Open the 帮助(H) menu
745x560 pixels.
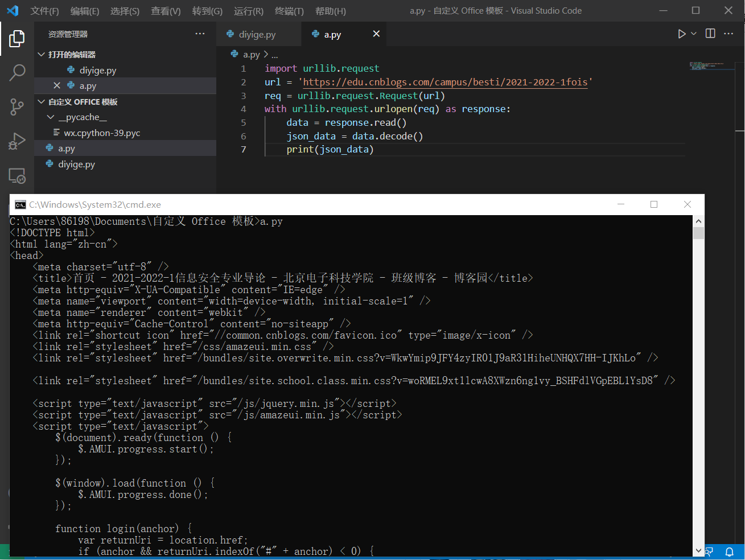point(331,11)
